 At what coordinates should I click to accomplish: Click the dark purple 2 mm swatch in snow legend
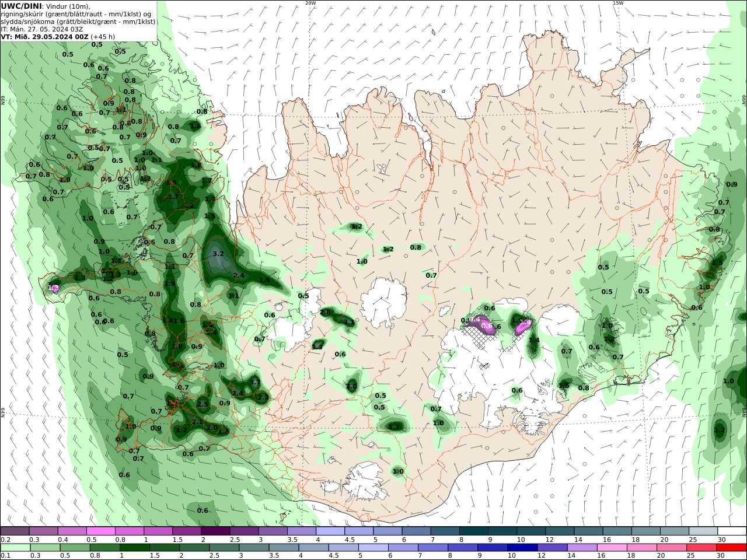pyautogui.click(x=215, y=531)
